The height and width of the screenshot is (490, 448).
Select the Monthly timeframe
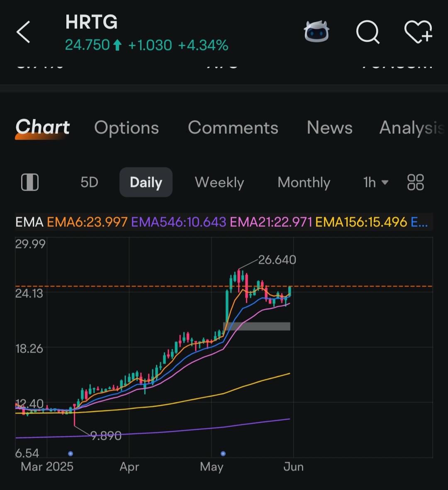pyautogui.click(x=304, y=182)
